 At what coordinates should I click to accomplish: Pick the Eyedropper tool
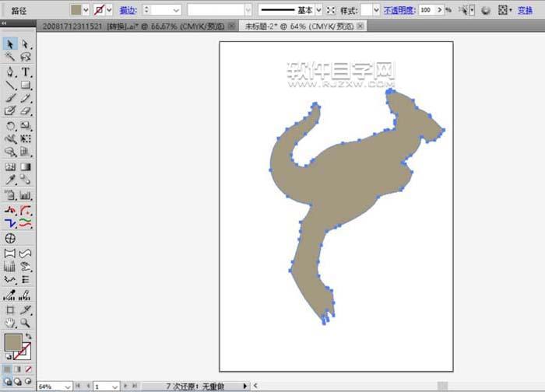[9, 180]
